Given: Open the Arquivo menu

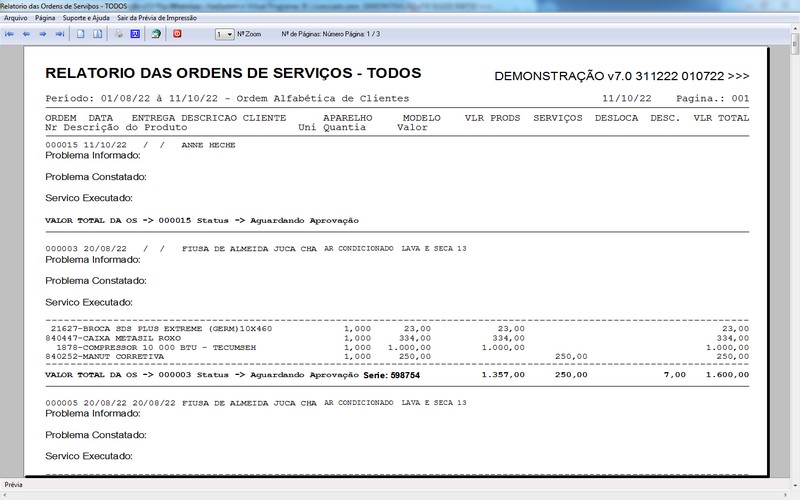Looking at the screenshot, I should point(16,18).
